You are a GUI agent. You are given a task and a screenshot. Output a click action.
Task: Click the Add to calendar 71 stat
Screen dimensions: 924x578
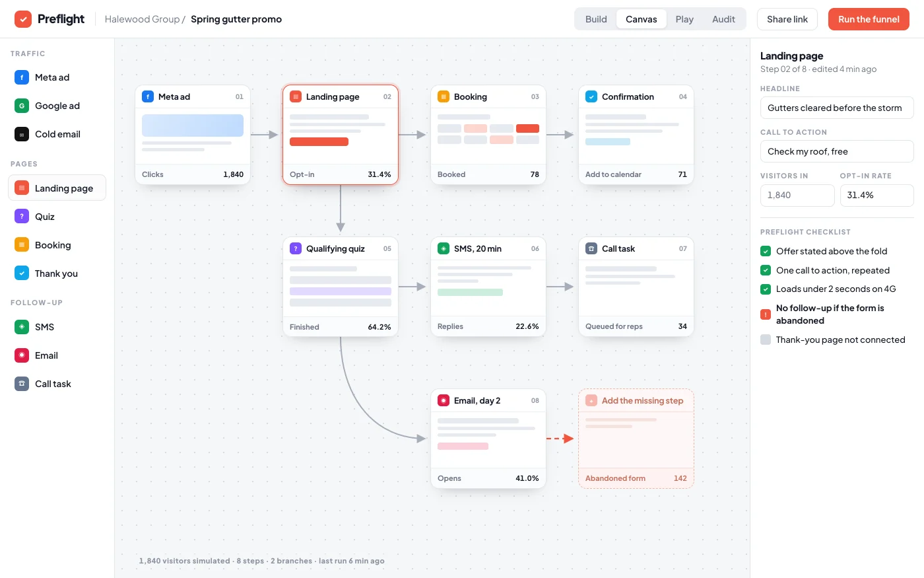pos(636,174)
